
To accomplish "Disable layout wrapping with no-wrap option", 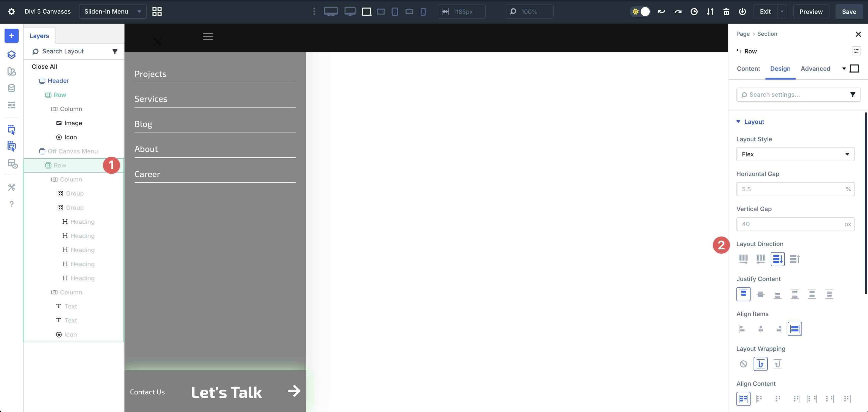I will tap(743, 364).
